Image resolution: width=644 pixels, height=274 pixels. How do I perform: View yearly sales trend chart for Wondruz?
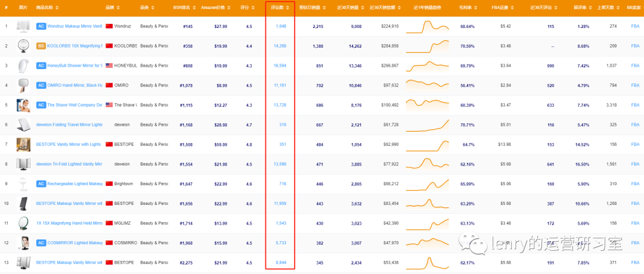[x=428, y=27]
